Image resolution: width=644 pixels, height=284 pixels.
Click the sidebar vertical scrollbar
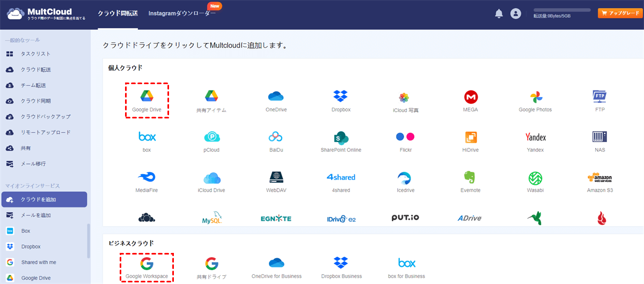(89, 241)
